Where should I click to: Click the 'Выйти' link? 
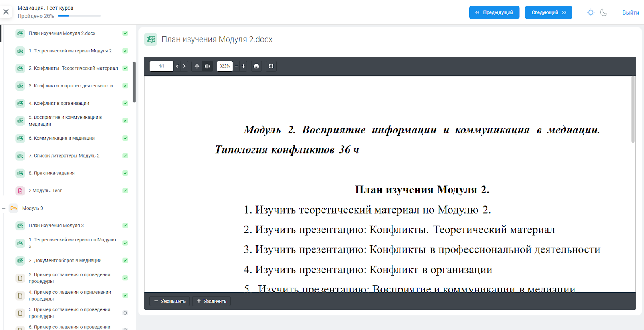coord(631,12)
